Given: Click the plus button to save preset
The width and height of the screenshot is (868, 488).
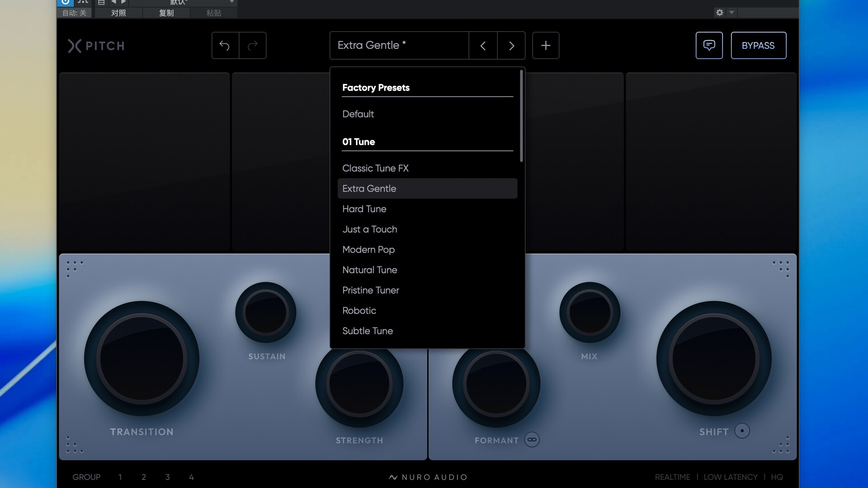Looking at the screenshot, I should [x=546, y=46].
